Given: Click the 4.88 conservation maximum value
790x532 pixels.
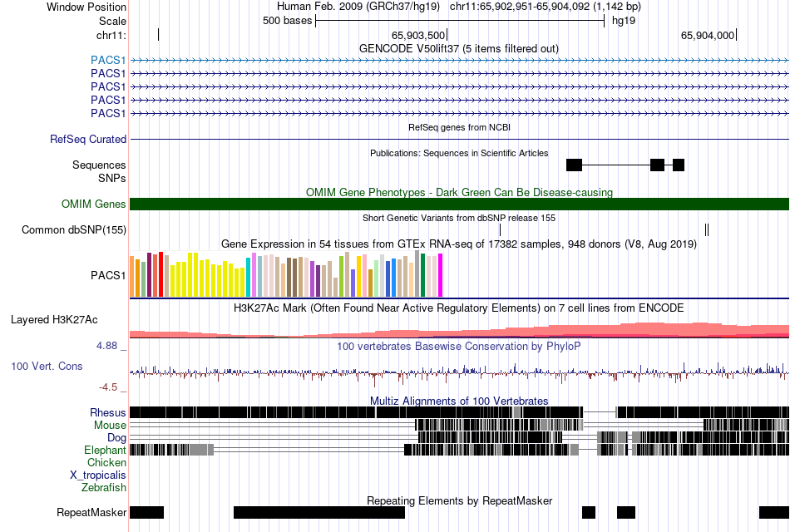Looking at the screenshot, I should pos(106,346).
